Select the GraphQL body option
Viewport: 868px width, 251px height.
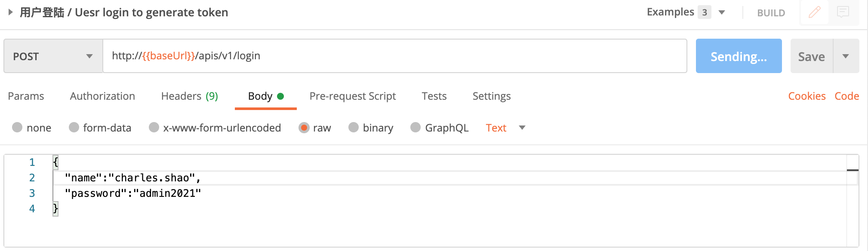click(416, 128)
